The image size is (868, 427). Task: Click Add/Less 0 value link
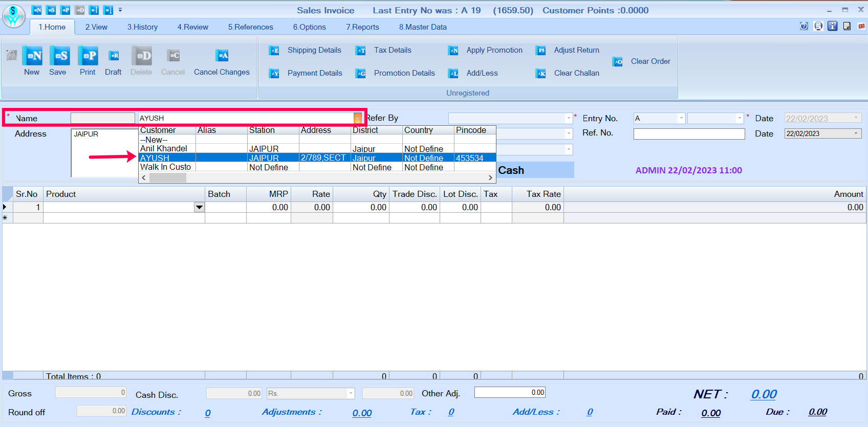590,412
